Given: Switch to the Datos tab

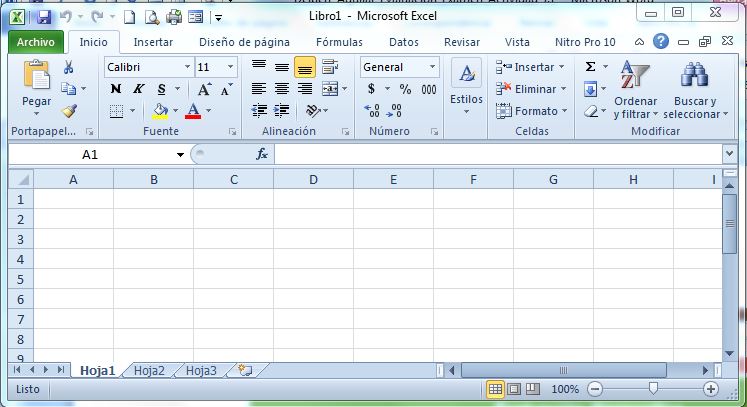Looking at the screenshot, I should [x=404, y=42].
